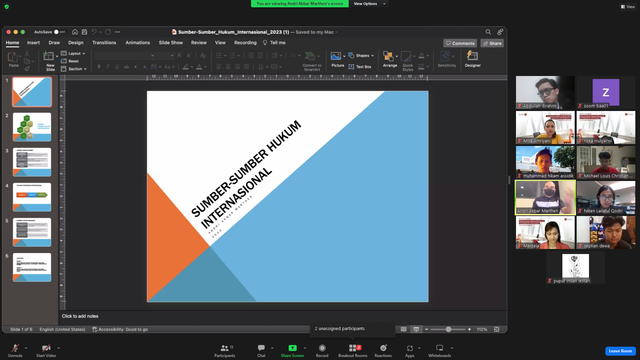Click the Undo arrow icon
The width and height of the screenshot is (640, 360).
pos(94,32)
